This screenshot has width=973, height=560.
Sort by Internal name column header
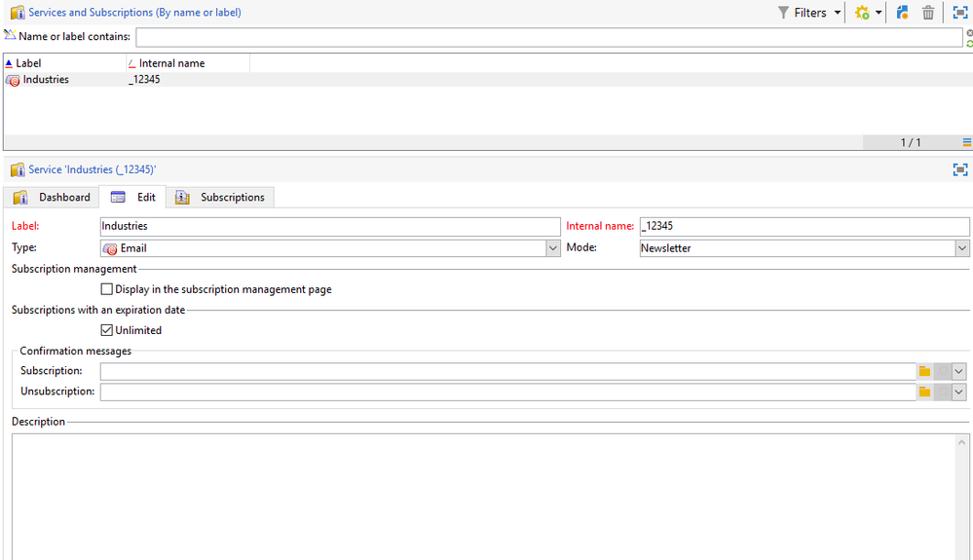(188, 63)
